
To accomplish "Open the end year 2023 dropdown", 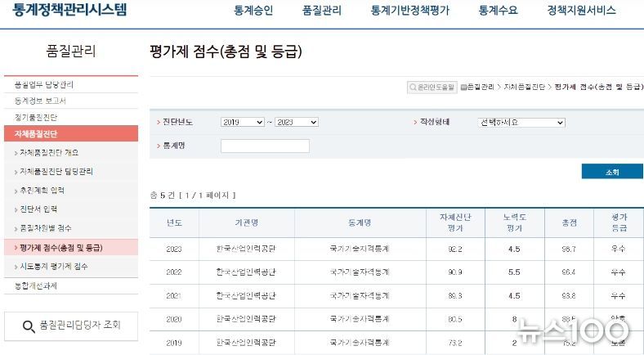I will [x=297, y=122].
